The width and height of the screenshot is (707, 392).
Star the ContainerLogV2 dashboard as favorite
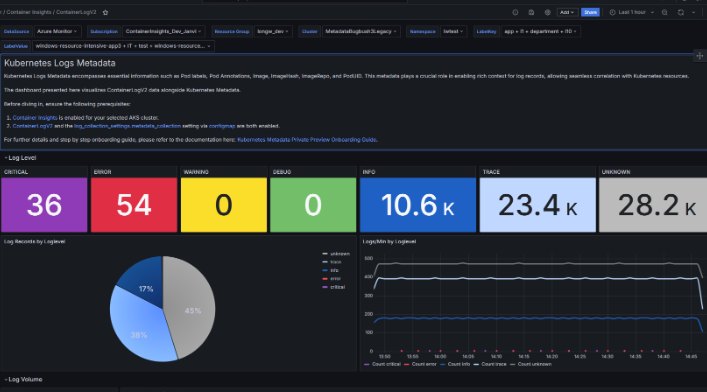(x=106, y=13)
